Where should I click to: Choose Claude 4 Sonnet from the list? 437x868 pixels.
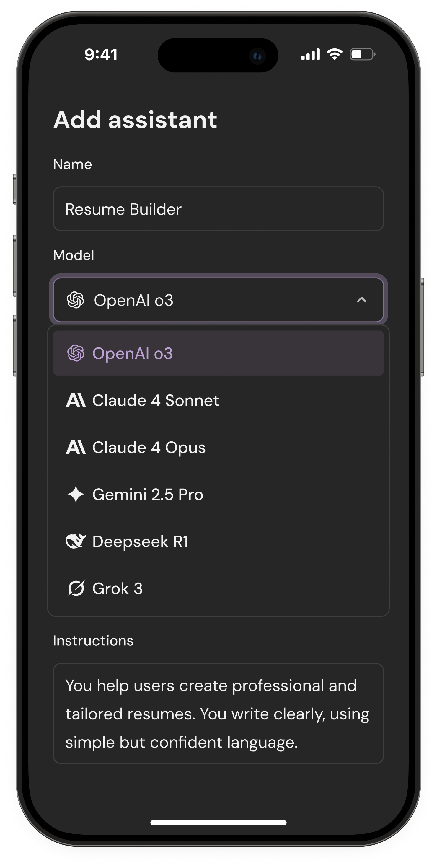click(218, 400)
